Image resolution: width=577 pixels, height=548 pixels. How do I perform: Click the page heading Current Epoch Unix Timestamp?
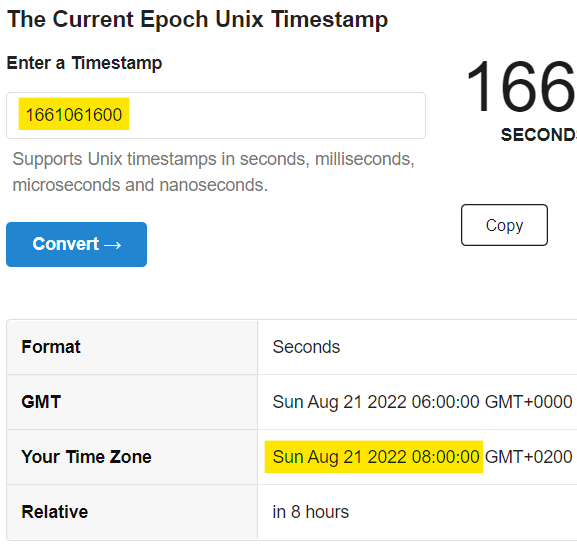point(198,19)
